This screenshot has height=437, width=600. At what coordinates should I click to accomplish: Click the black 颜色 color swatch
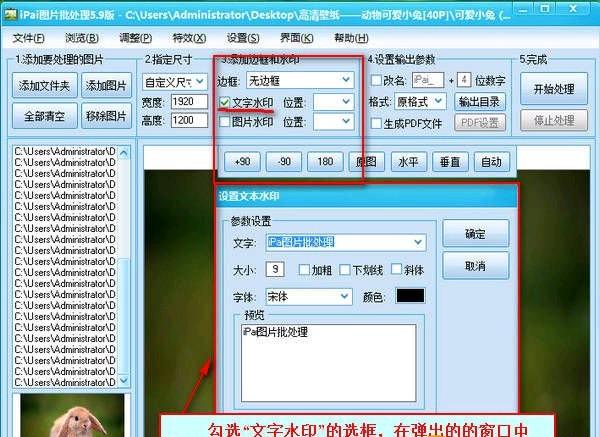[410, 297]
